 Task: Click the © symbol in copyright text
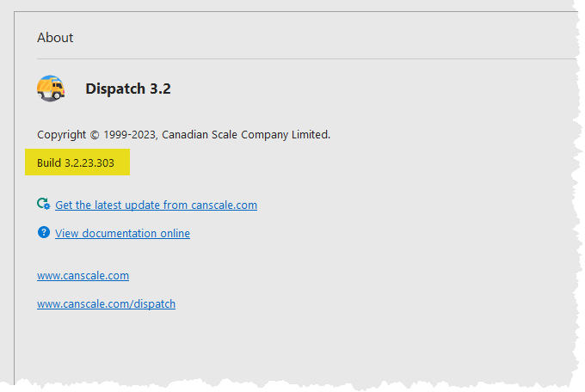click(94, 134)
